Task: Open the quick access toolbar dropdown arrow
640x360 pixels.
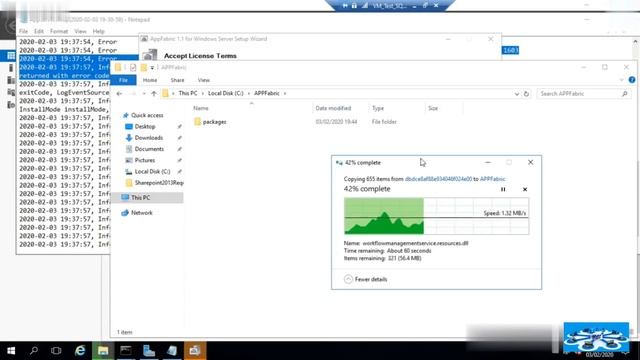Action: [152, 68]
